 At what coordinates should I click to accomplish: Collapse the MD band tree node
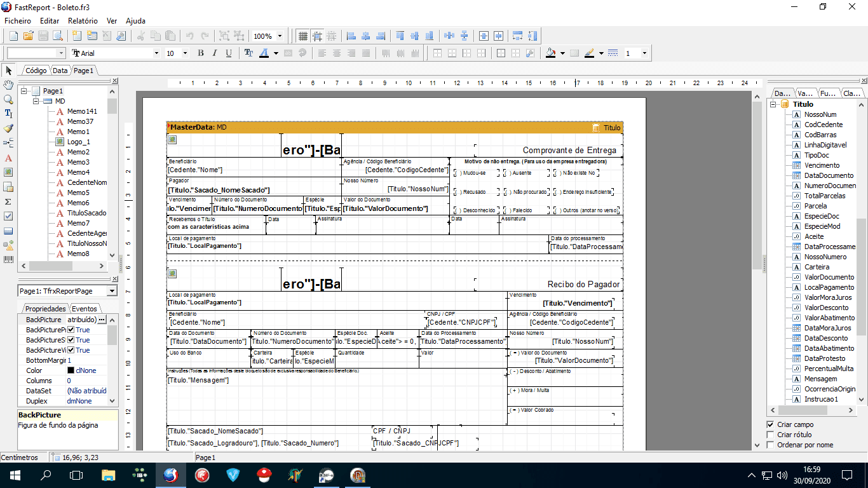pos(36,101)
